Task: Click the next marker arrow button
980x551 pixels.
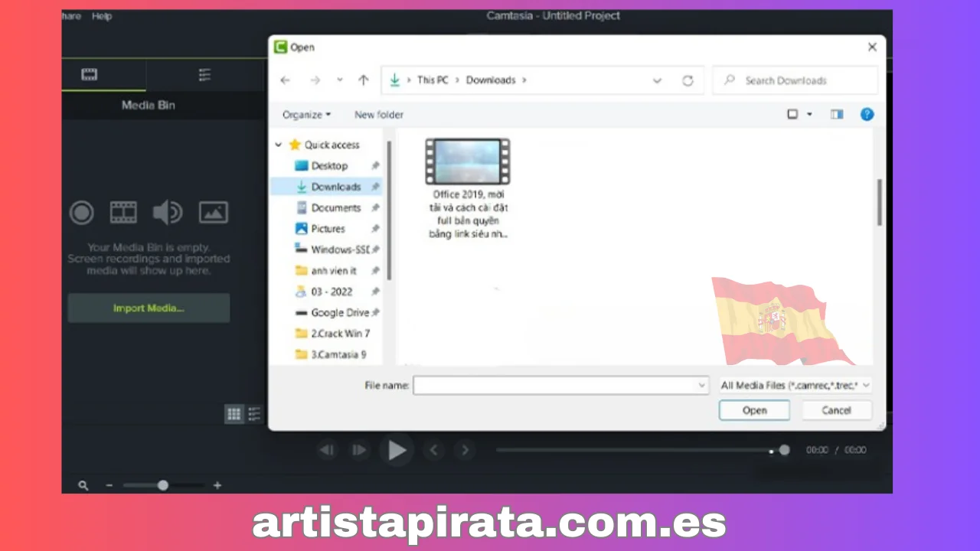Action: click(464, 450)
